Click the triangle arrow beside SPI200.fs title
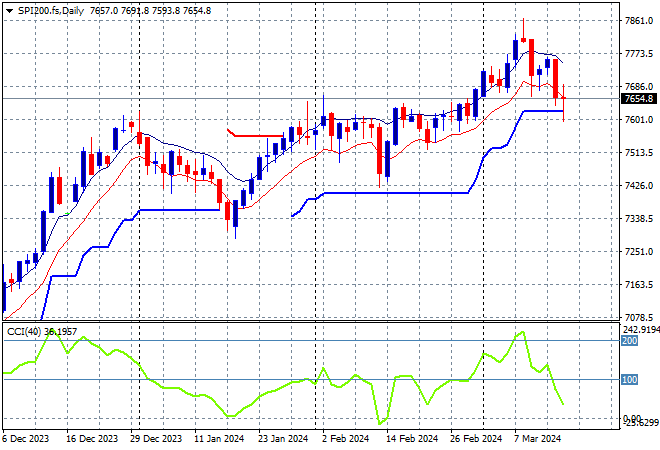The height and width of the screenshot is (450, 660). tap(8, 9)
